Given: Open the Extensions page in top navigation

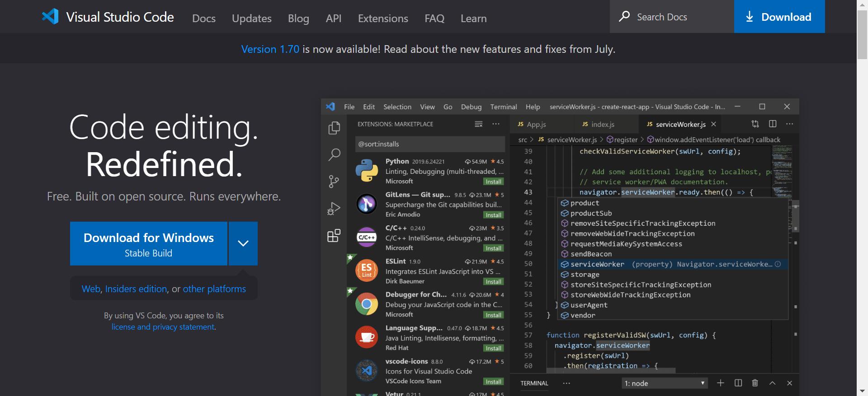Looking at the screenshot, I should [383, 19].
